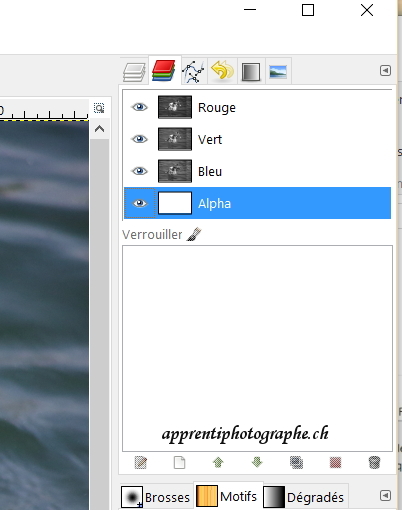402x510 pixels.
Task: Edit channel attributes icon
Action: pyautogui.click(x=141, y=462)
